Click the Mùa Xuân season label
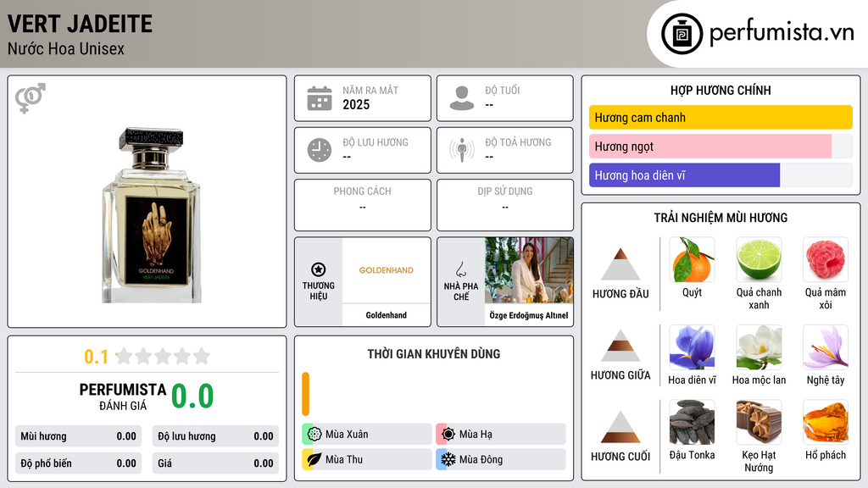This screenshot has height=488, width=868. (347, 435)
